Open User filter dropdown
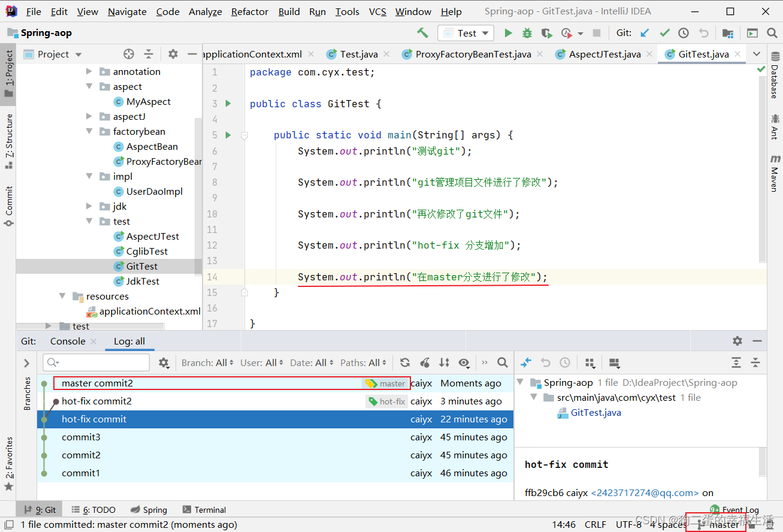Image resolution: width=783 pixels, height=532 pixels. click(x=262, y=362)
